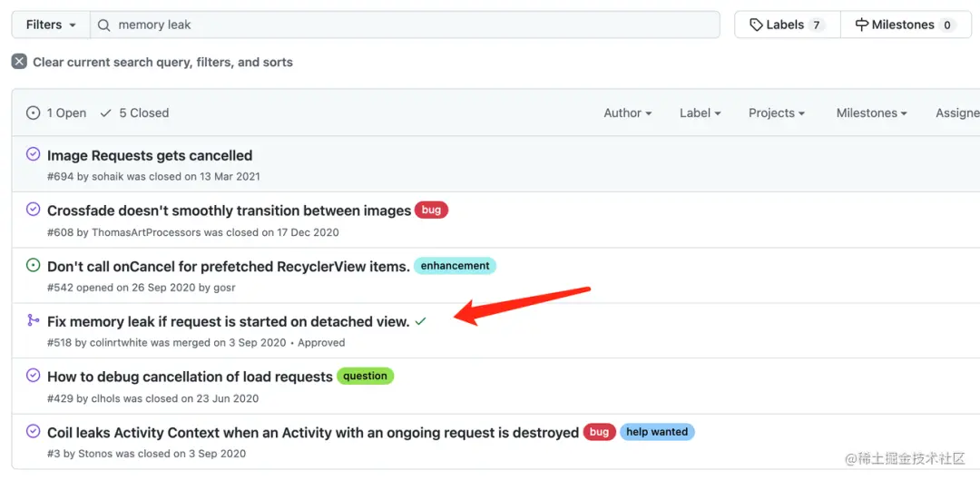Click the merged pull request icon for #518

pyautogui.click(x=34, y=321)
